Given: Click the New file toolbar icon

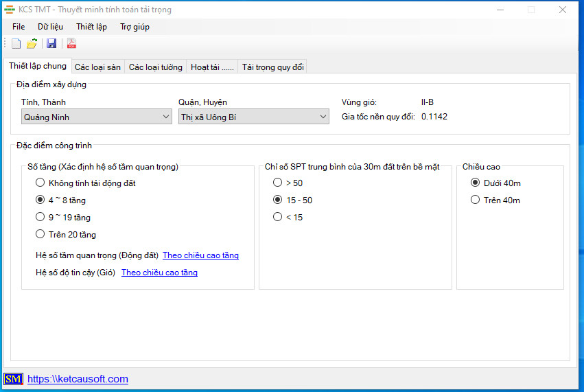Looking at the screenshot, I should (x=16, y=44).
